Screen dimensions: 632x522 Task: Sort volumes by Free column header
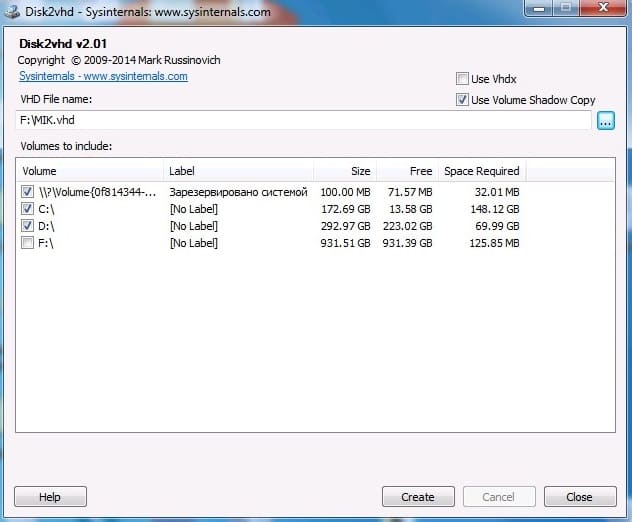click(408, 171)
